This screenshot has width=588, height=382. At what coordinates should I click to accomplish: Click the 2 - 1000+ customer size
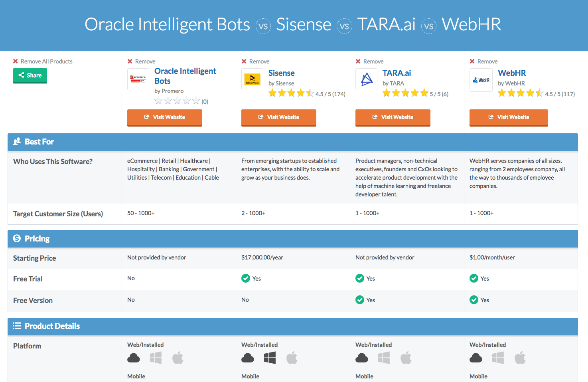(253, 213)
